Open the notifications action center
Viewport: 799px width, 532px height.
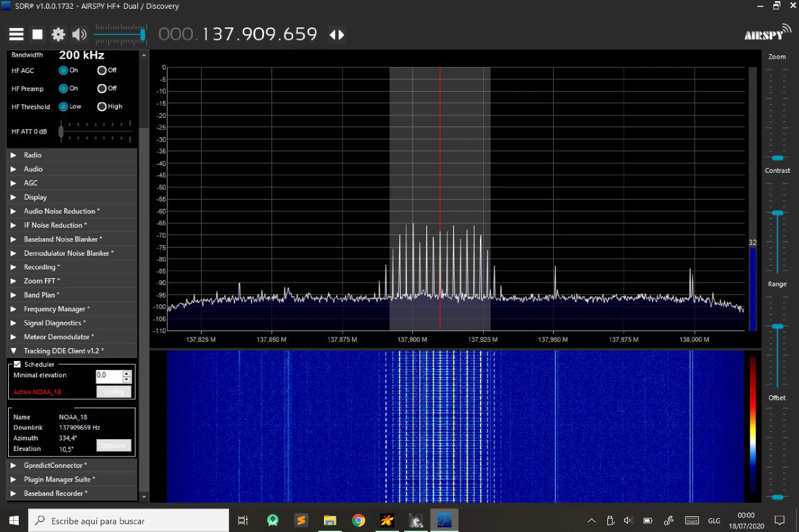780,520
